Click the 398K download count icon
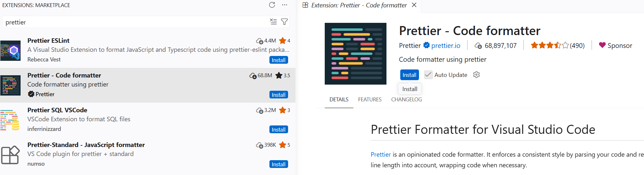Image resolution: width=644 pixels, height=175 pixels. [260, 145]
